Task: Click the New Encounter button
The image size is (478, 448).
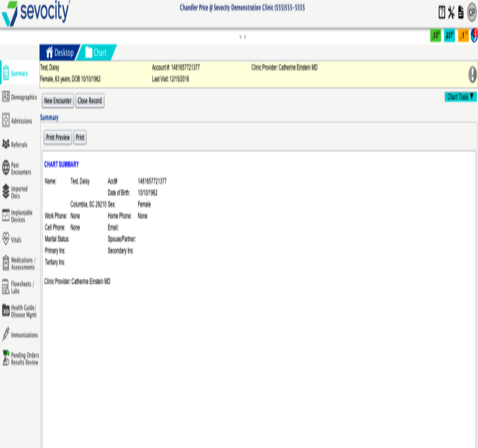Action: pos(58,102)
